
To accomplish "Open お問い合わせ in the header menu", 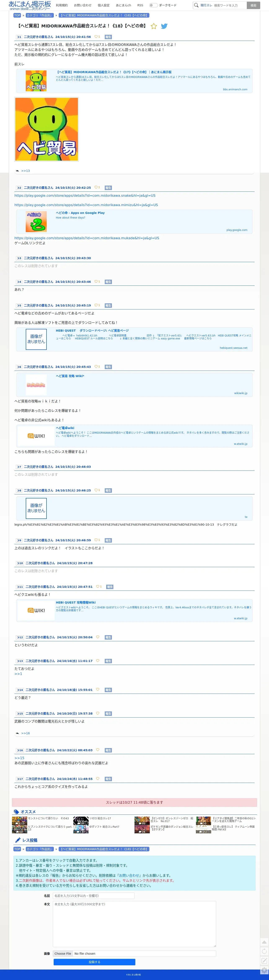I will (83, 5).
